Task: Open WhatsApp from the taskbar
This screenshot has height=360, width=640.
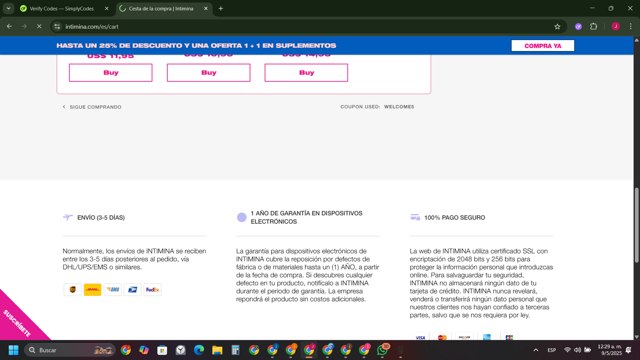Action: pyautogui.click(x=382, y=350)
